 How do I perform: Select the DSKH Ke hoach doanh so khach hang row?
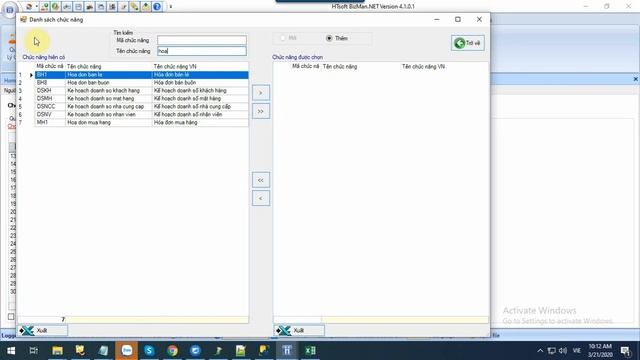pos(141,91)
